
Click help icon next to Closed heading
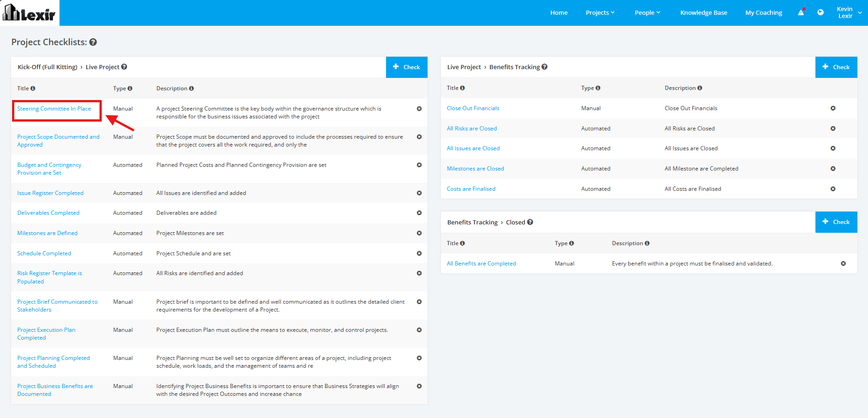click(530, 222)
